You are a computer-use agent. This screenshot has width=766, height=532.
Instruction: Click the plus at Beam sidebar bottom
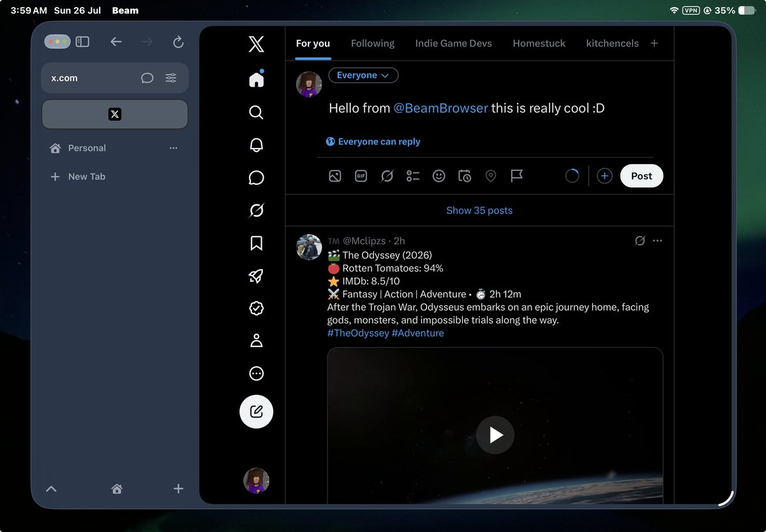coord(178,489)
